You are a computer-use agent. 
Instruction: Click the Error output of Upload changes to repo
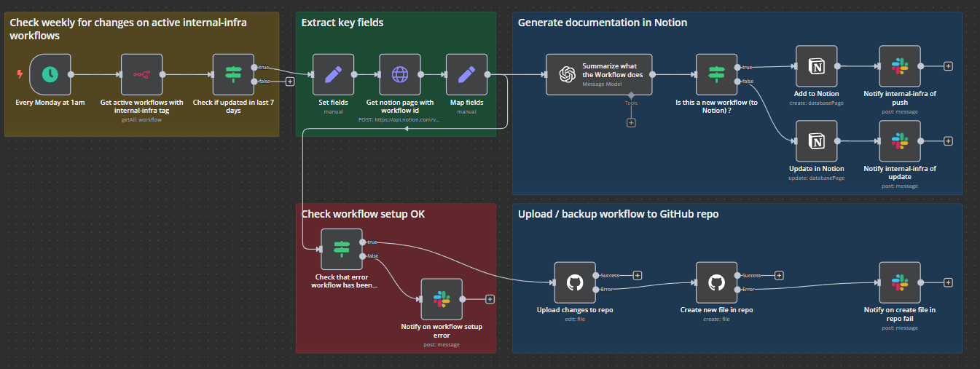click(x=596, y=290)
